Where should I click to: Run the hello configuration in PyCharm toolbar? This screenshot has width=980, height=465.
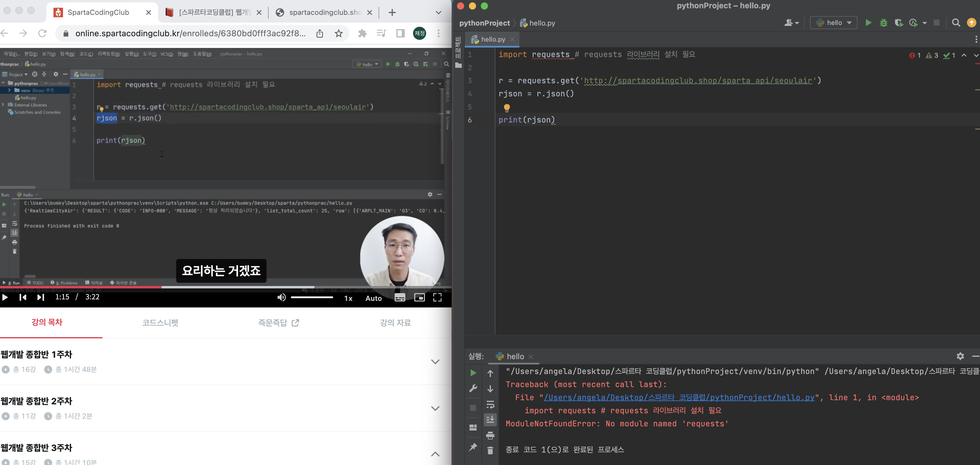(x=868, y=23)
